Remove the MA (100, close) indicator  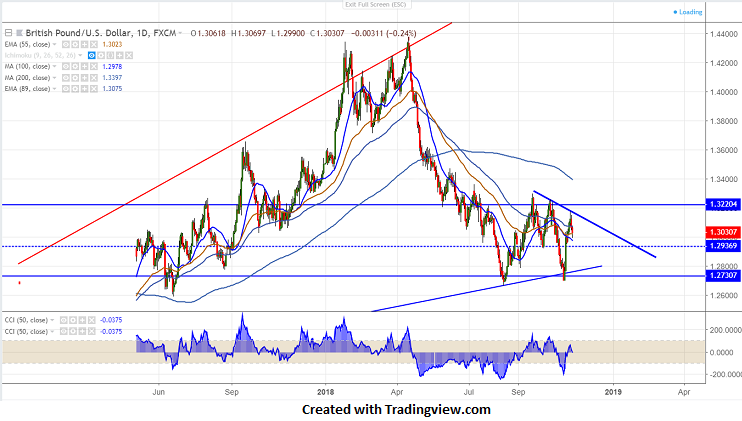[x=94, y=67]
